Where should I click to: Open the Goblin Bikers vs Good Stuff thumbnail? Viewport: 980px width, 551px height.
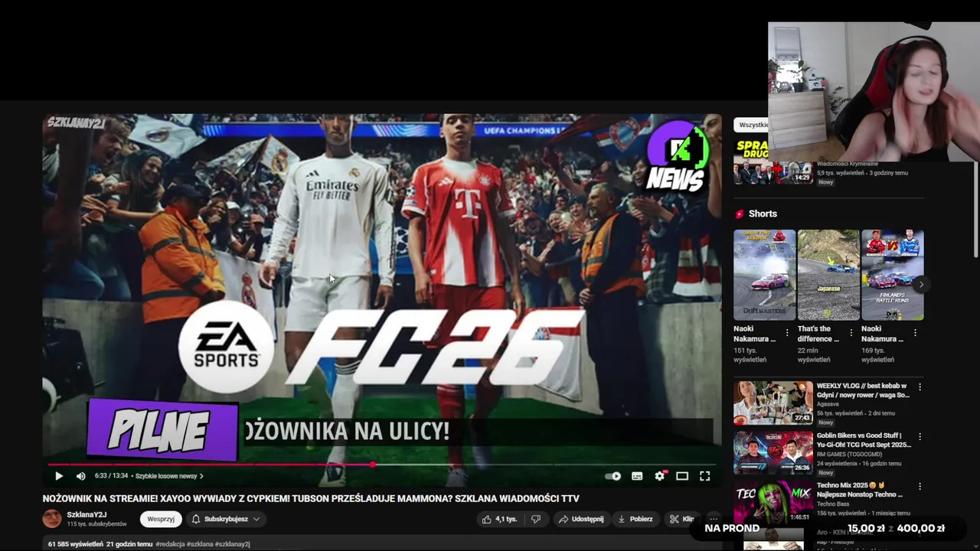pyautogui.click(x=773, y=452)
